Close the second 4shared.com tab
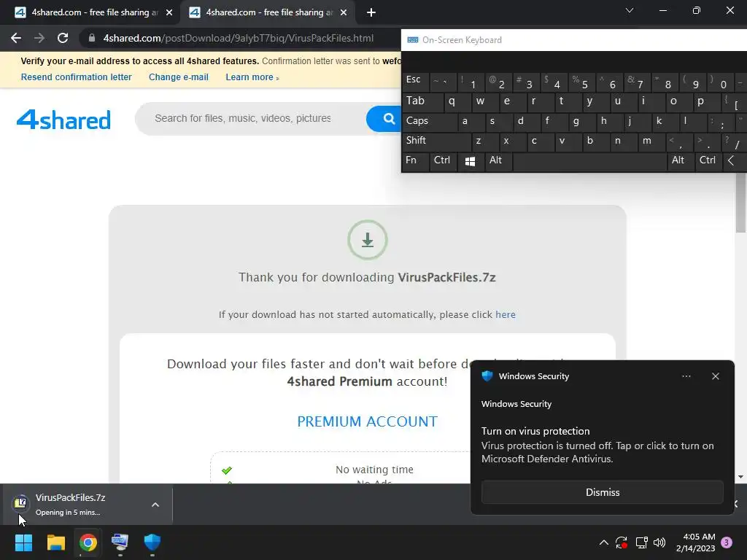Screen dimensions: 747x560 [344, 13]
